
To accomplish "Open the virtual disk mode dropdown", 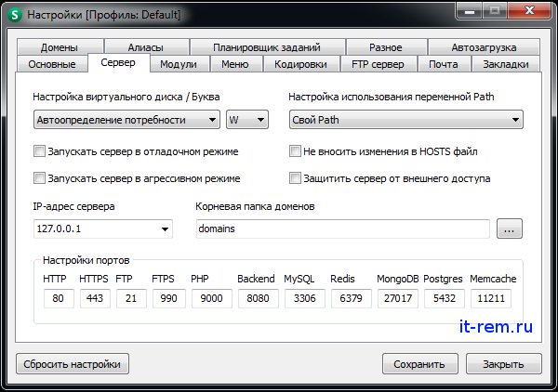I will pyautogui.click(x=126, y=120).
